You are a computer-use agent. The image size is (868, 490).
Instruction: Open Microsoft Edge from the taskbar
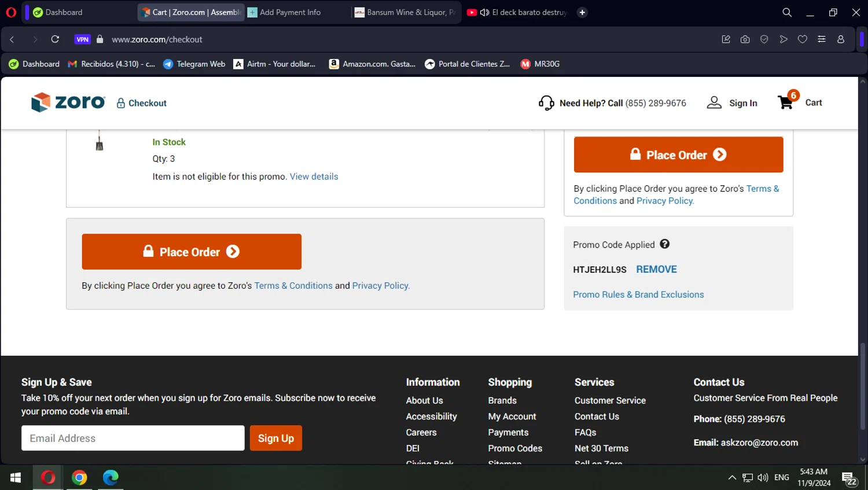tap(111, 477)
